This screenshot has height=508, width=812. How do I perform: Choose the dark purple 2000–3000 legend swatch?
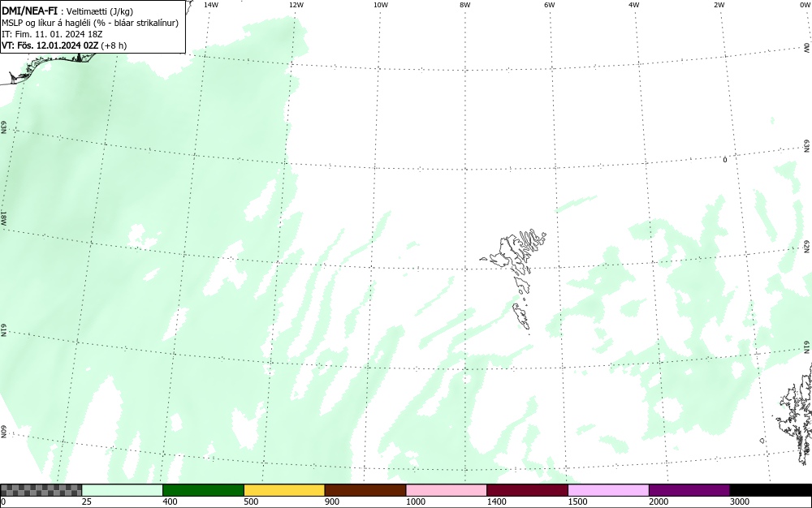(x=689, y=490)
